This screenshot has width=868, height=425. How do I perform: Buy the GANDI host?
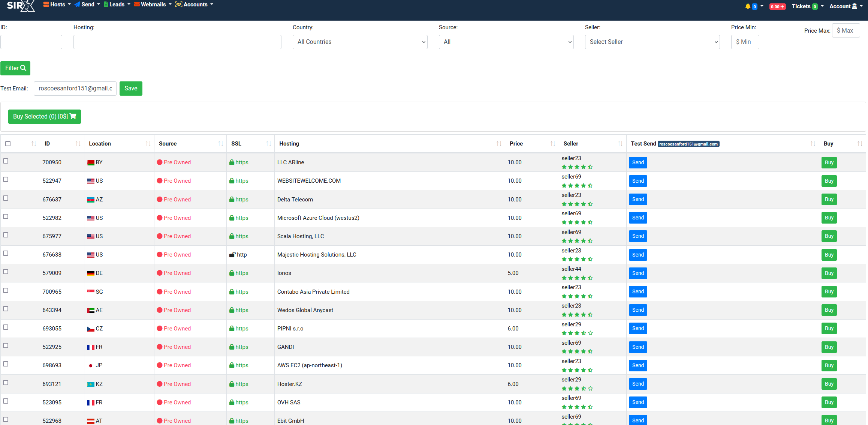[x=829, y=347]
